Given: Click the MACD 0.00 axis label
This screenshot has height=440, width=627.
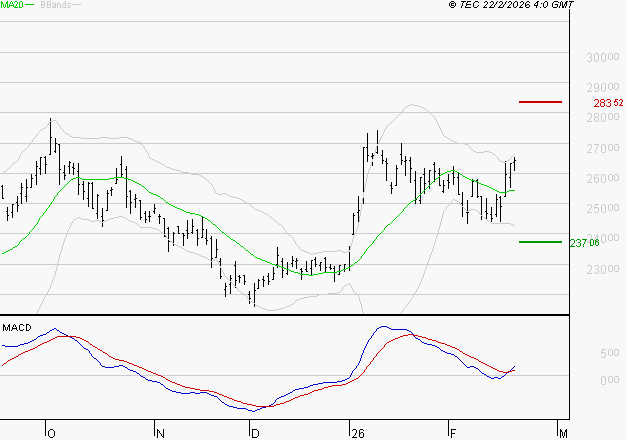Looking at the screenshot, I should click(610, 380).
